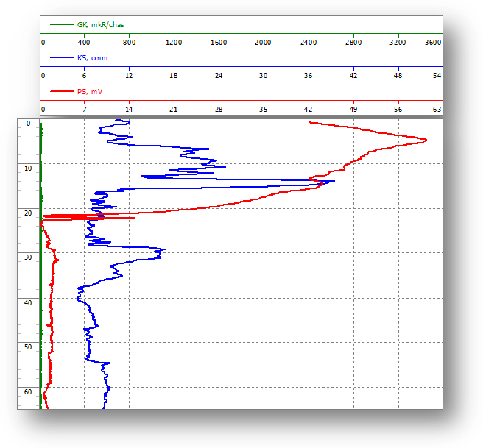The image size is (483, 448).
Task: Click the 6 value on KS scale
Action: click(x=84, y=76)
